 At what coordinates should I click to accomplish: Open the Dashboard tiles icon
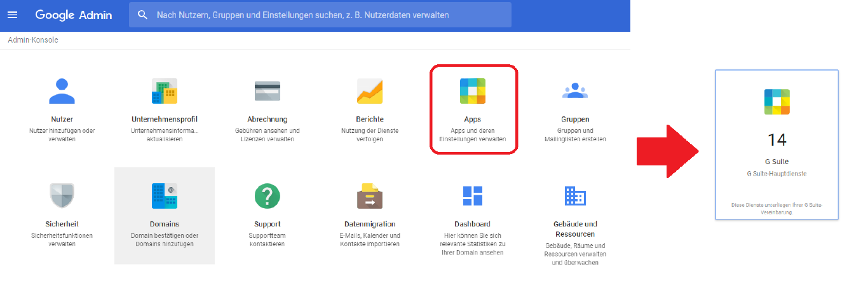point(472,195)
